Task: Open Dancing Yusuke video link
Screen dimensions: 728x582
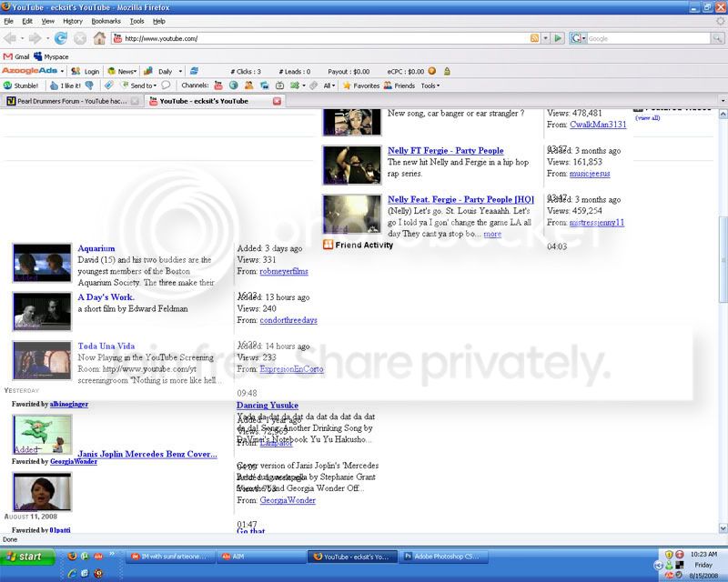Action: coord(268,406)
